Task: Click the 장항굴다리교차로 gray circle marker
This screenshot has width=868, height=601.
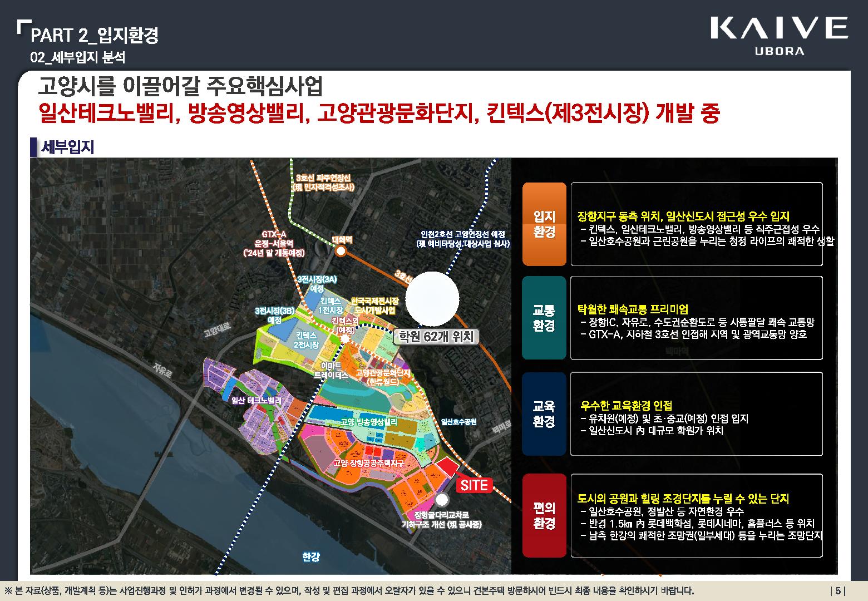Action: (442, 500)
